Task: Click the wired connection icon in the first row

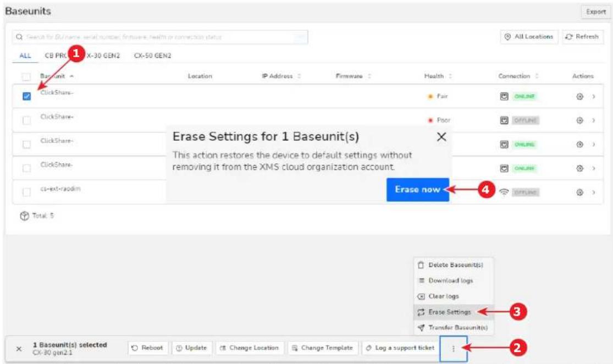Action: [504, 97]
